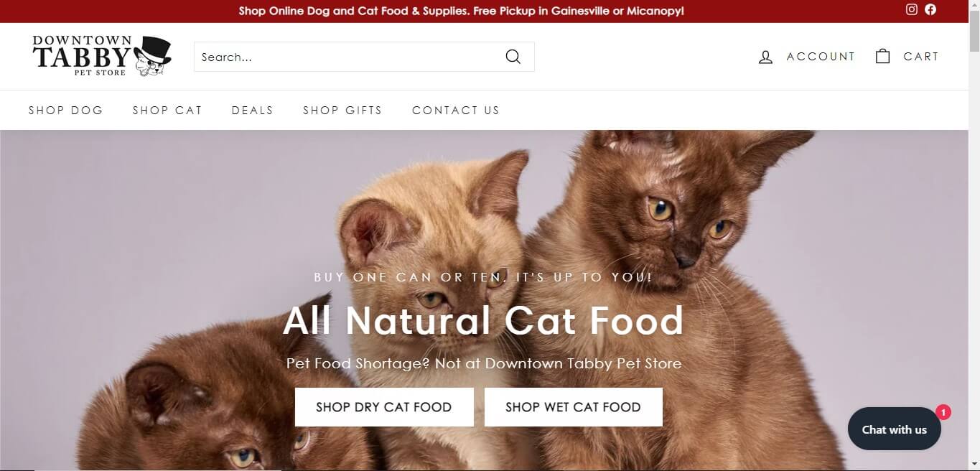Screen dimensions: 980x471
Task: Click the Account text link
Action: 821,57
